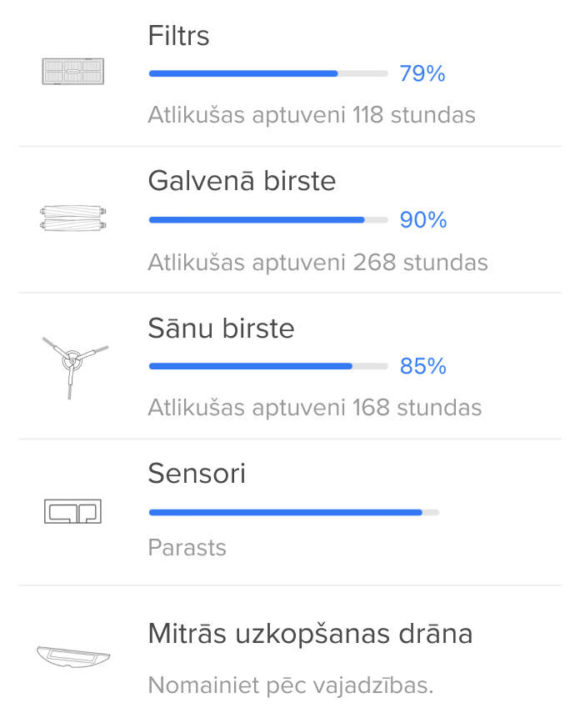580x728 pixels.
Task: Click the main brush roller icon
Action: pyautogui.click(x=73, y=219)
